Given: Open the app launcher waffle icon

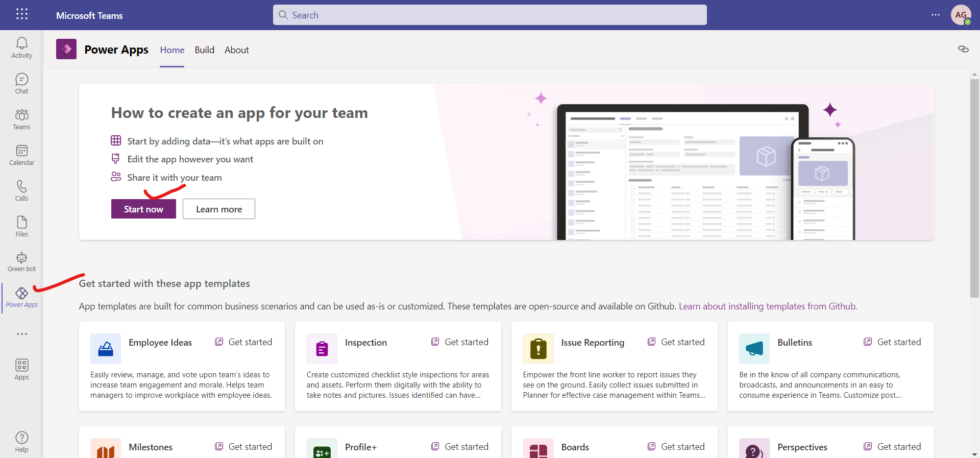Looking at the screenshot, I should [x=22, y=14].
